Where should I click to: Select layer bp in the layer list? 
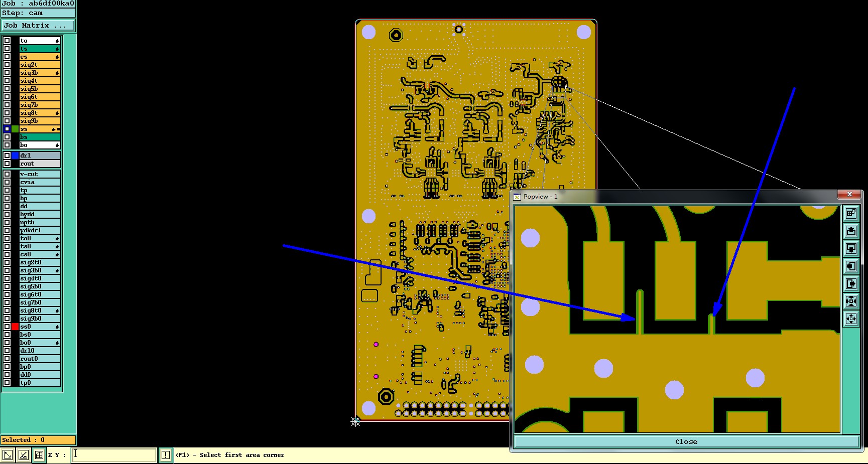(x=40, y=198)
